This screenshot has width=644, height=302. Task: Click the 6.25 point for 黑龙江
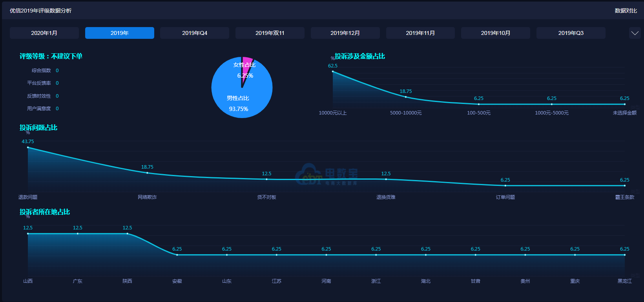[625, 255]
